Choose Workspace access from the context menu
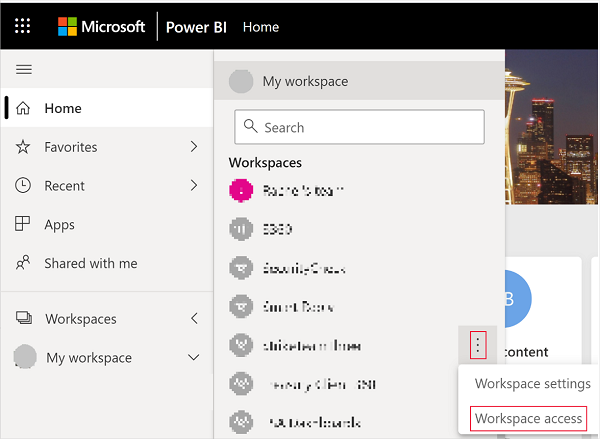Screen dimensions: 600x439 [x=528, y=419]
